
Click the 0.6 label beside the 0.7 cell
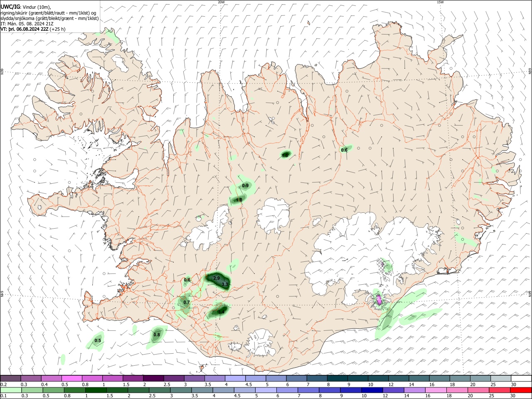pos(187,280)
